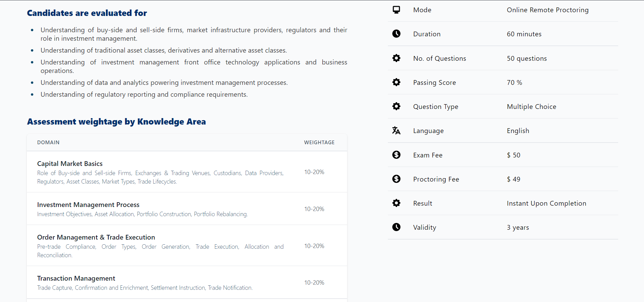Click the Candidates are evaluated for heading

pyautogui.click(x=87, y=13)
